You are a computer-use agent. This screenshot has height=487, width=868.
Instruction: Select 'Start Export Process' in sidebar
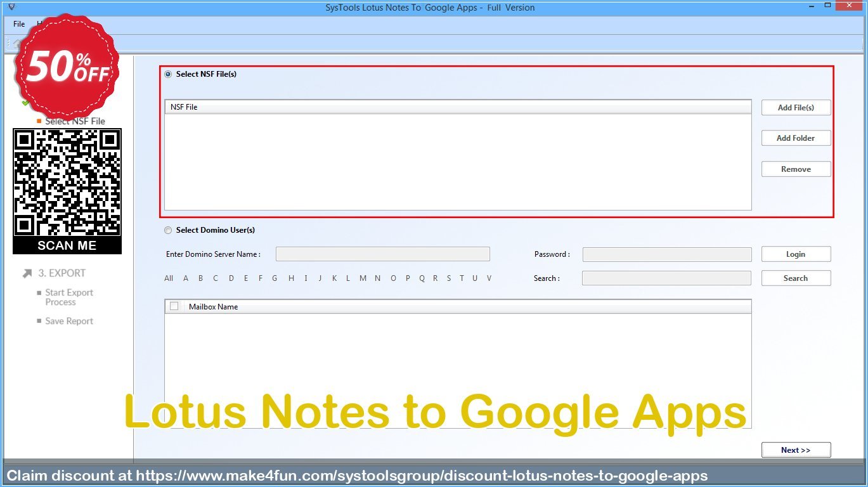pyautogui.click(x=69, y=297)
